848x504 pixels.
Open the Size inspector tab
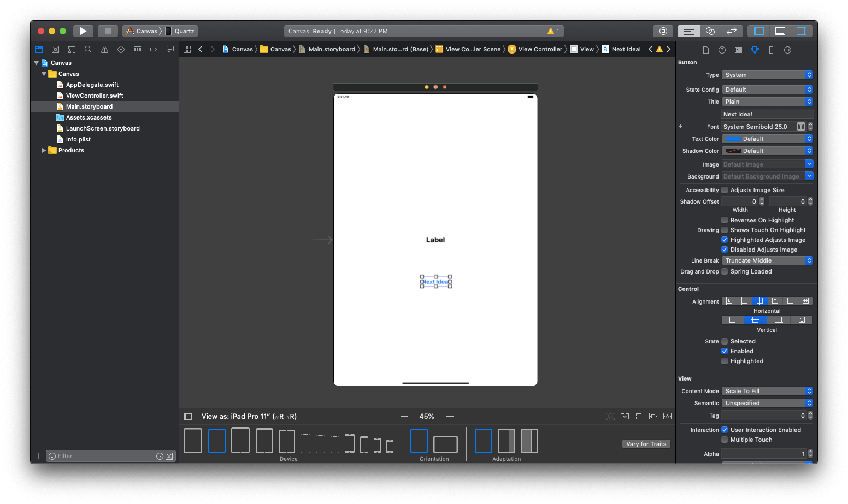pos(771,50)
